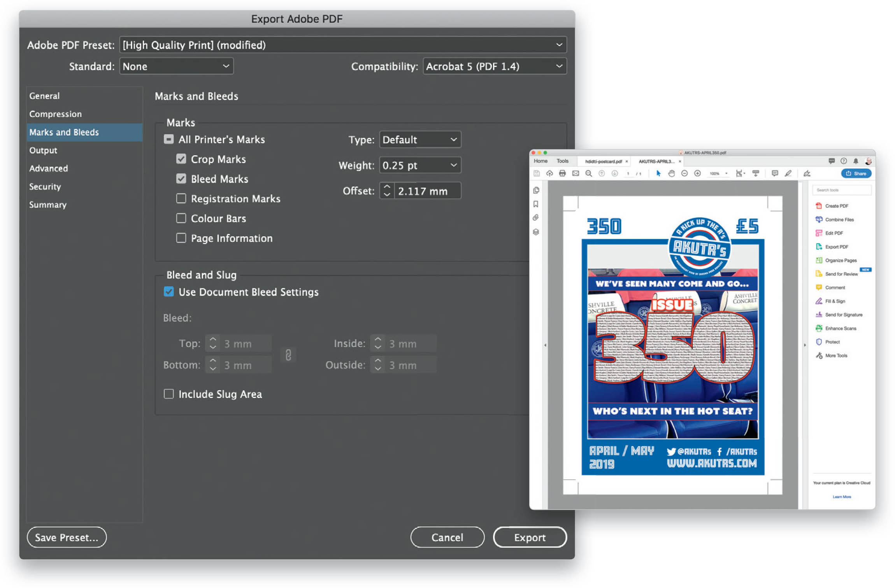Click the Acrobat zoom in icon

(x=697, y=173)
